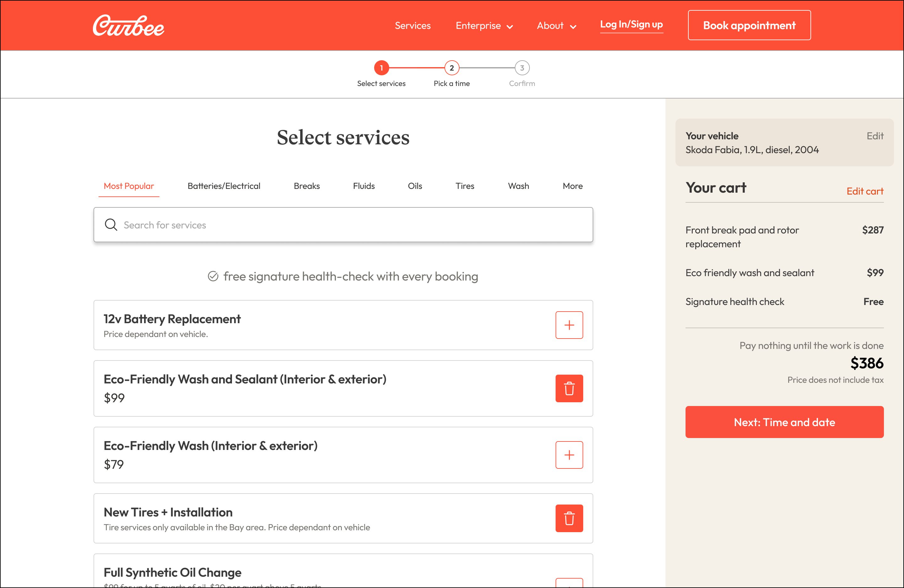Click the Skoda Fabia vehicle text
904x588 pixels.
752,150
